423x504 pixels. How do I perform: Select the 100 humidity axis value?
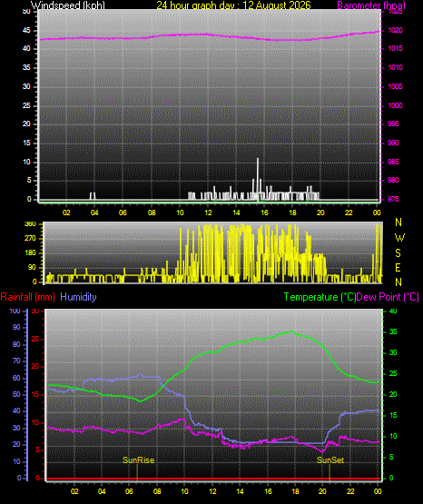click(x=15, y=311)
